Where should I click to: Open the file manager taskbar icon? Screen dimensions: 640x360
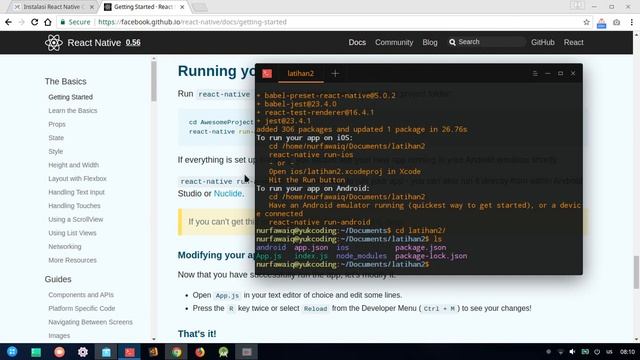click(106, 352)
